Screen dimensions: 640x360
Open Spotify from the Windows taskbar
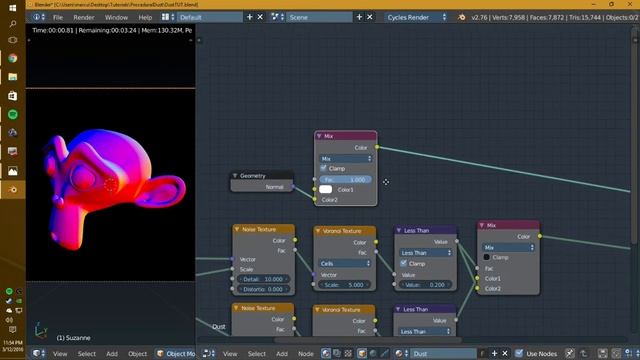[x=13, y=114]
